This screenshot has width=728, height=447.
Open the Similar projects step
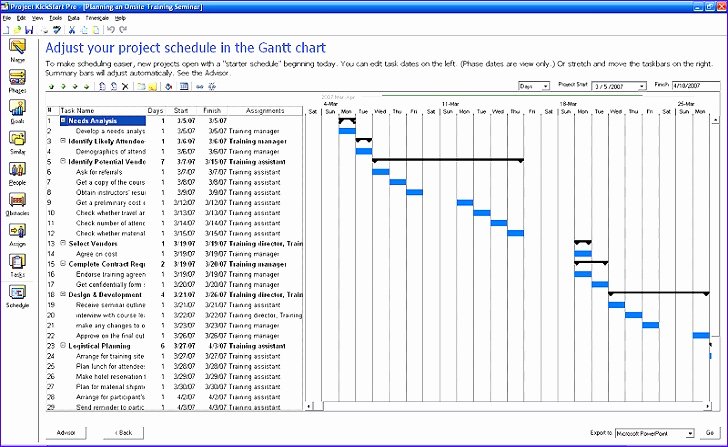[17, 143]
